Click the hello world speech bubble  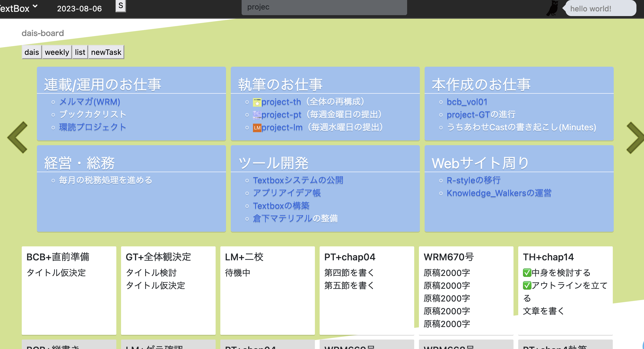pyautogui.click(x=600, y=9)
